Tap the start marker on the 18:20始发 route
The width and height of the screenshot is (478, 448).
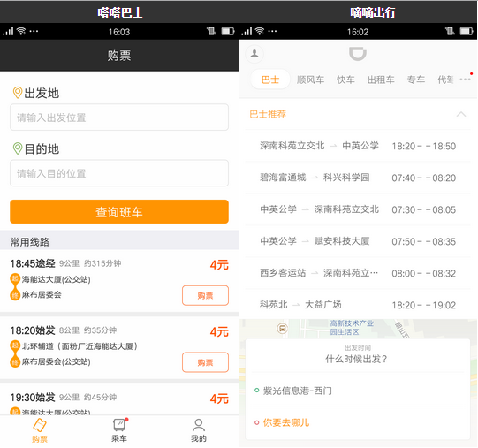15,345
